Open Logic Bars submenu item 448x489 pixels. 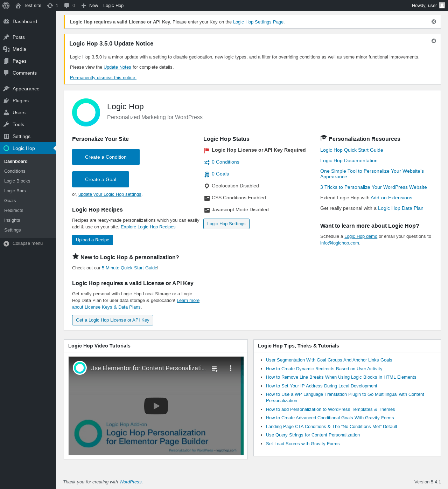click(x=15, y=191)
